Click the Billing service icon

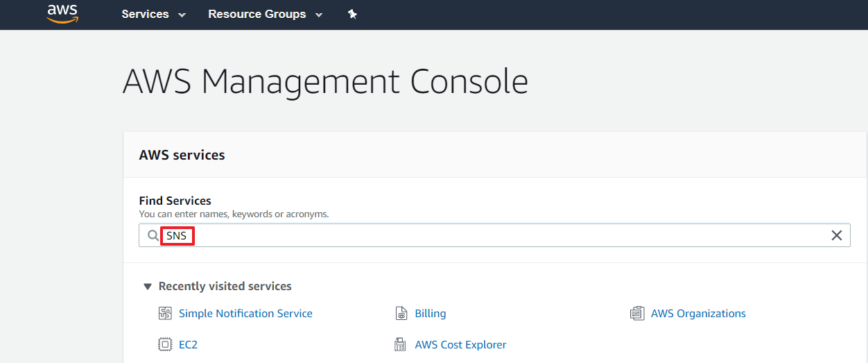(x=401, y=314)
